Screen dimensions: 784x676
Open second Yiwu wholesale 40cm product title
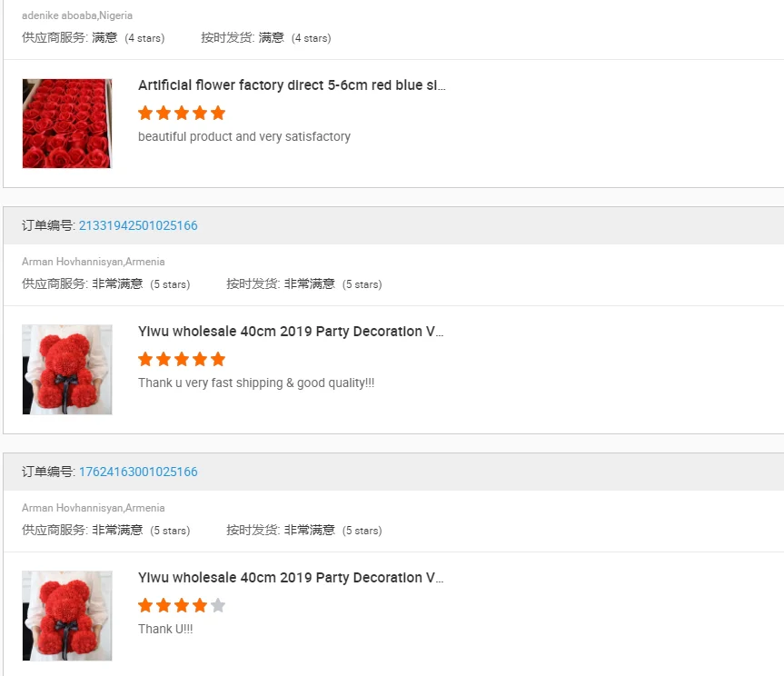(x=291, y=578)
